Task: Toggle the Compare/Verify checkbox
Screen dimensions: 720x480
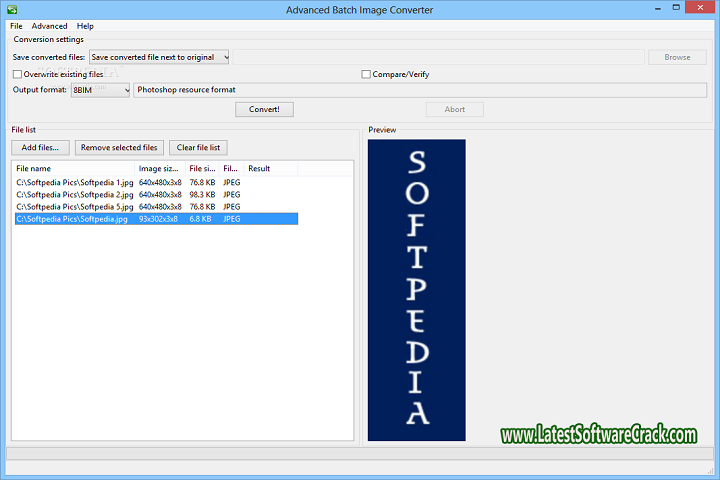Action: 366,74
